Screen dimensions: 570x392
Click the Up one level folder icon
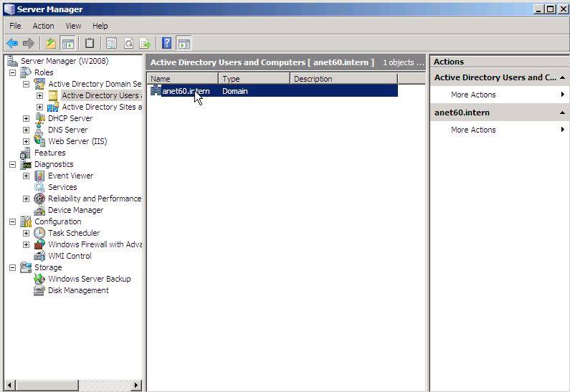pos(51,44)
